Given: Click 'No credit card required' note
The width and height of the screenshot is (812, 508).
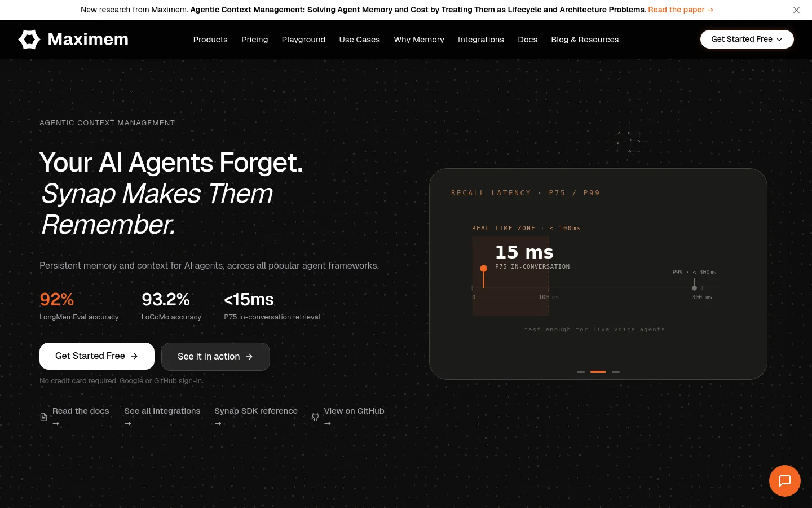Looking at the screenshot, I should pyautogui.click(x=121, y=381).
